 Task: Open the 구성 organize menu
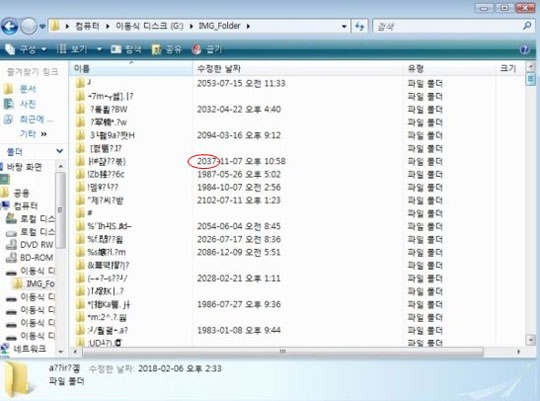(x=26, y=49)
